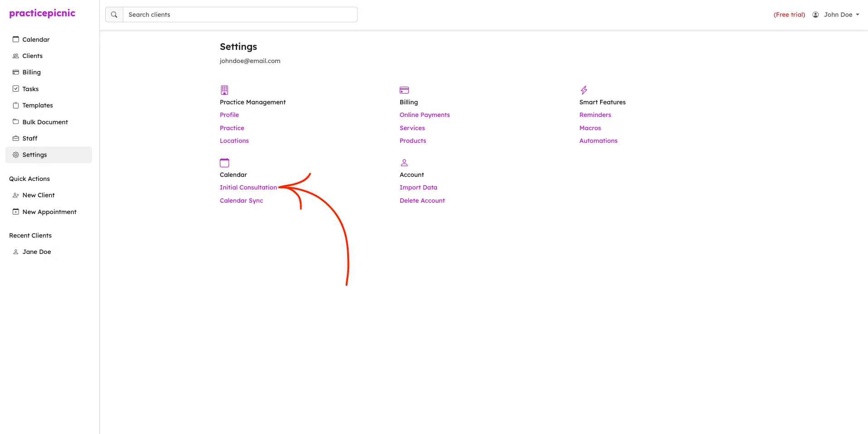Screen dimensions: 868x434
Task: Open recent client Jane Doe
Action: 48,252
